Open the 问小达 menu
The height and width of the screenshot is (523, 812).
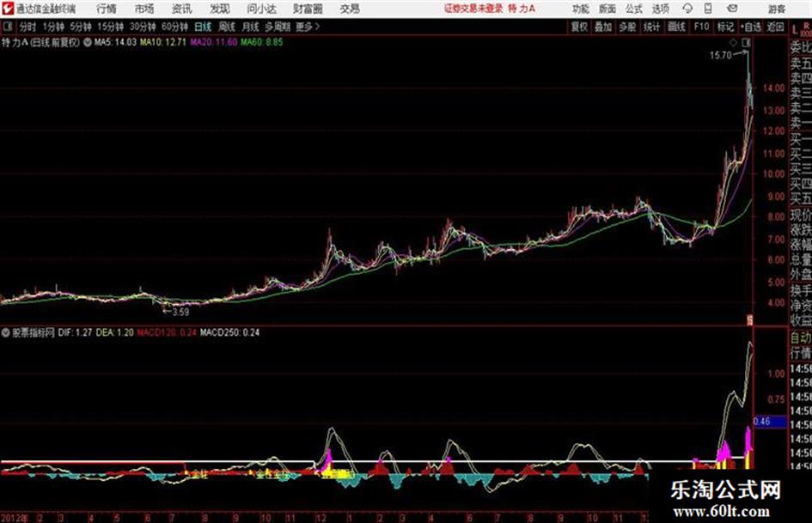click(261, 9)
